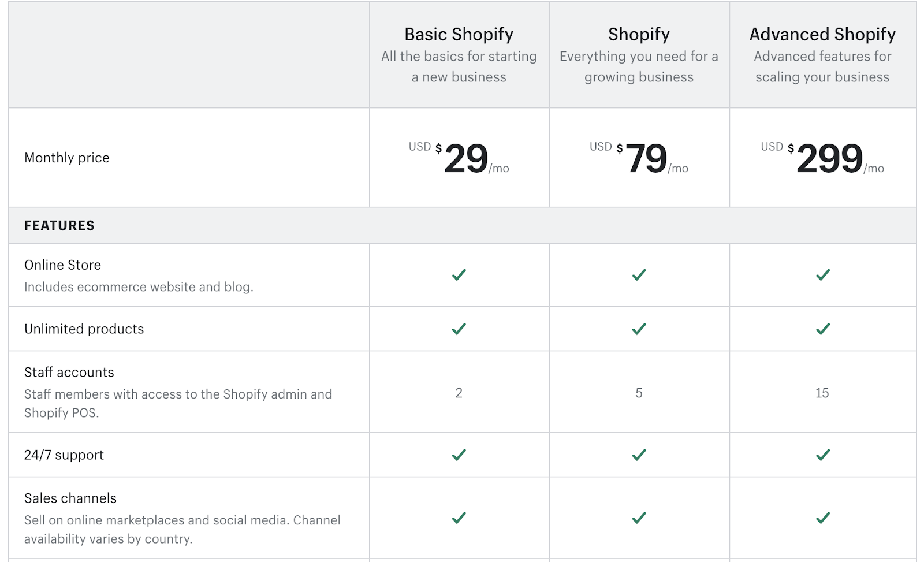Click Sales channels checkmark in Shopify column
The height and width of the screenshot is (562, 924).
(x=639, y=518)
